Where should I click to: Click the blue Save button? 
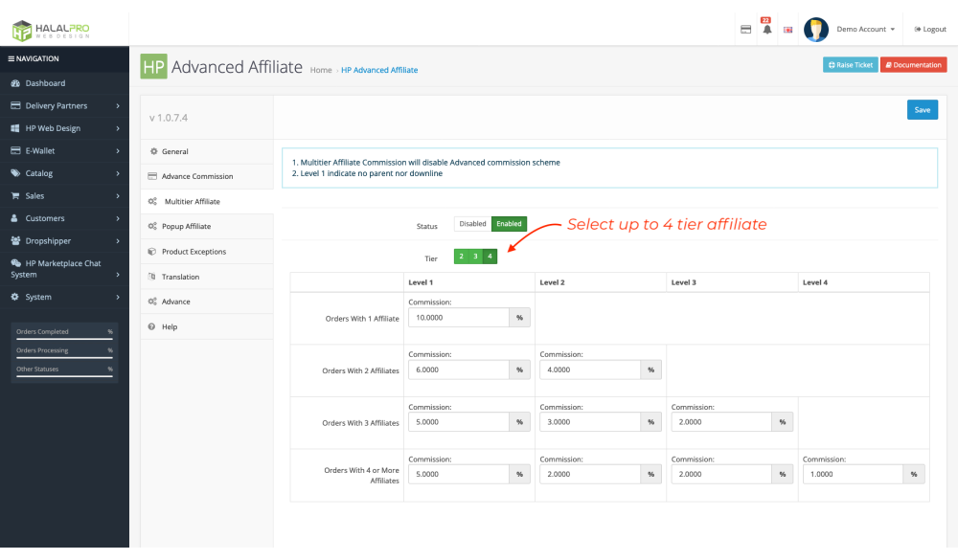click(922, 110)
